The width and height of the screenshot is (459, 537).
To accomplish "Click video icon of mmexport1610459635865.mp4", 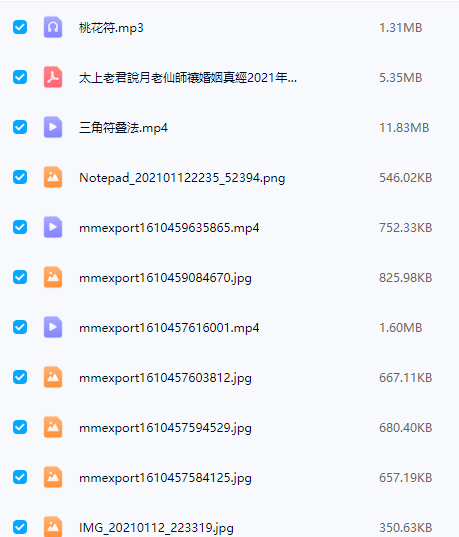I will coord(53,227).
